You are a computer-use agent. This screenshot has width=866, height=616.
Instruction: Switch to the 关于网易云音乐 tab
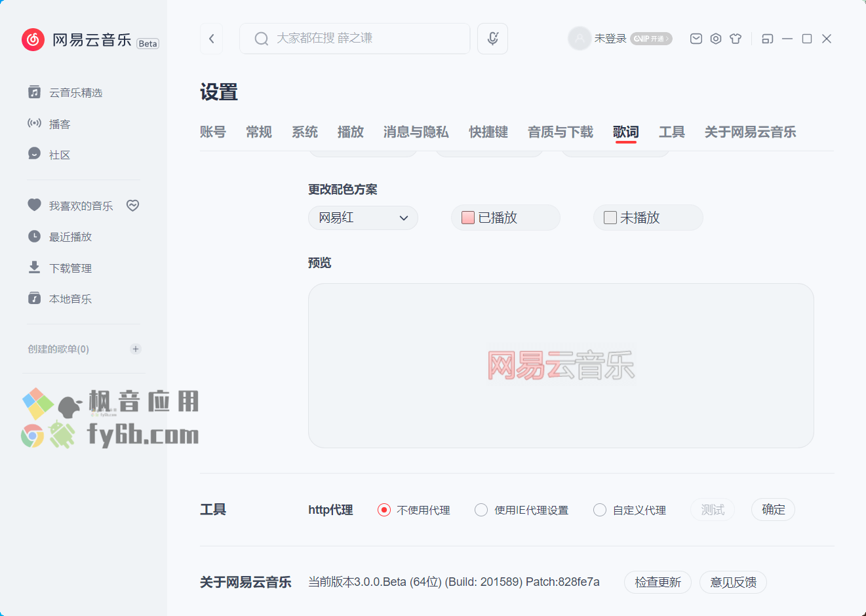pyautogui.click(x=751, y=132)
